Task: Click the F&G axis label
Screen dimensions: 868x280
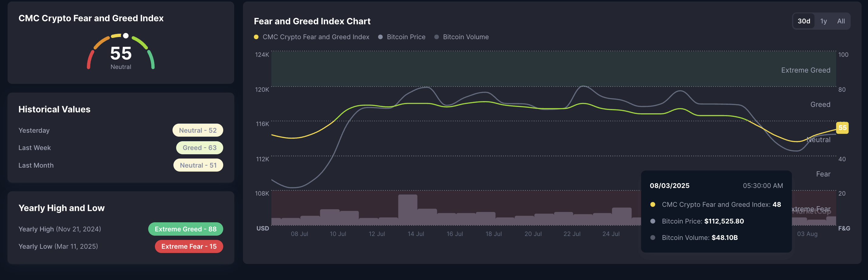Action: click(x=844, y=228)
